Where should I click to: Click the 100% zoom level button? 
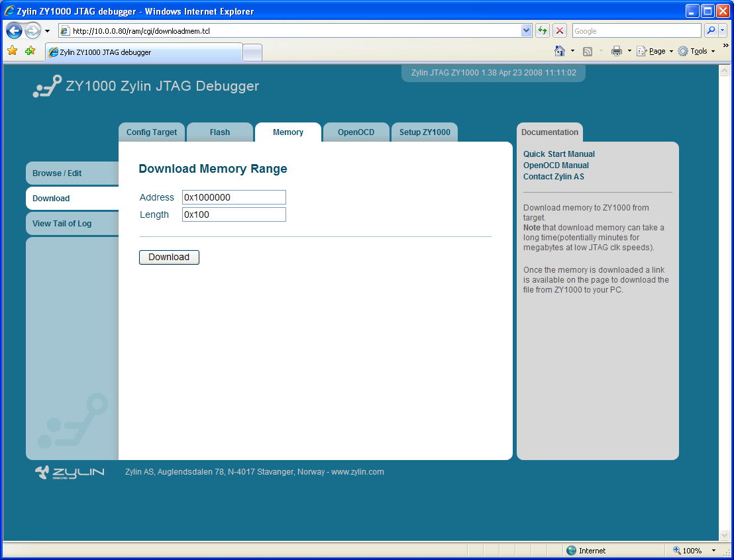click(x=688, y=551)
